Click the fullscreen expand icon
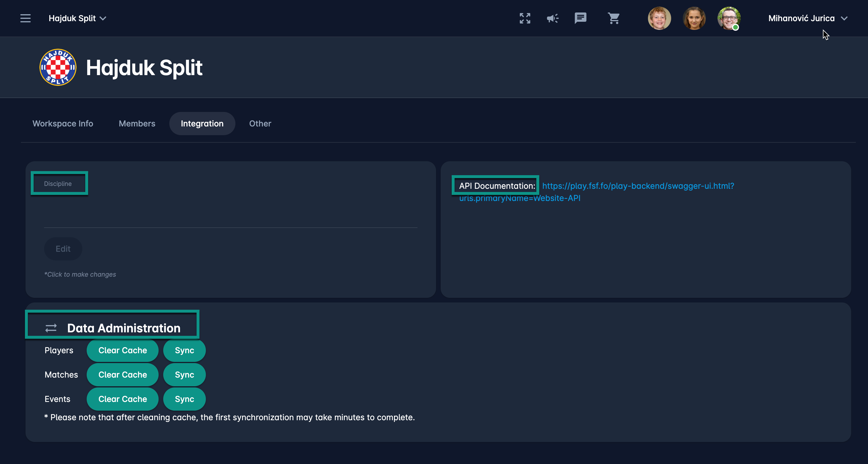The image size is (868, 464). point(525,18)
